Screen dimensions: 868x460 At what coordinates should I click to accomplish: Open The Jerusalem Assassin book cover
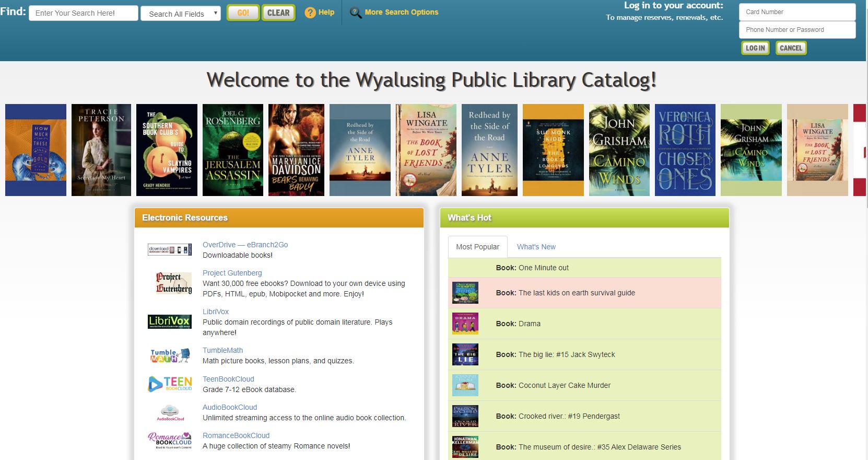(233, 150)
